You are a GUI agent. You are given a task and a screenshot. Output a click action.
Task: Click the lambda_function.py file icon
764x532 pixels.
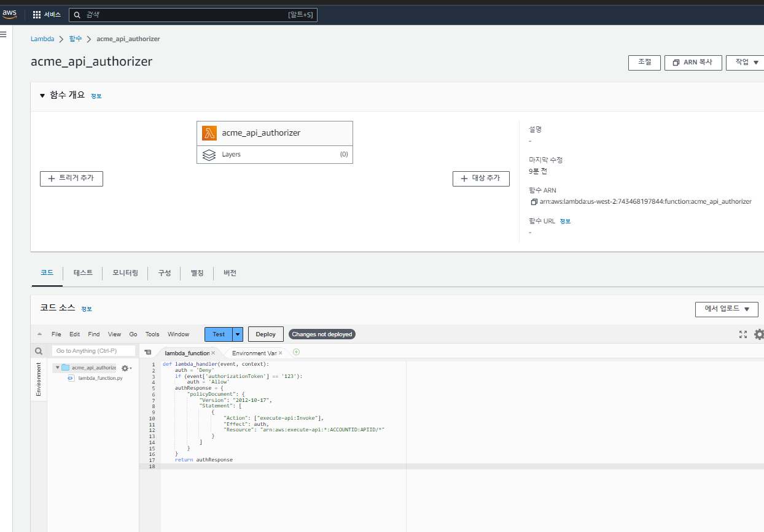point(71,378)
